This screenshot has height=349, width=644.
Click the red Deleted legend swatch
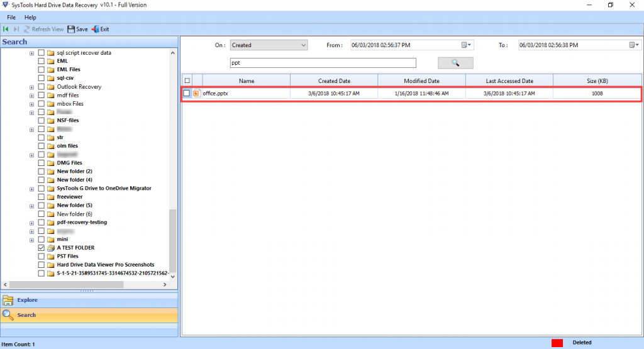557,343
